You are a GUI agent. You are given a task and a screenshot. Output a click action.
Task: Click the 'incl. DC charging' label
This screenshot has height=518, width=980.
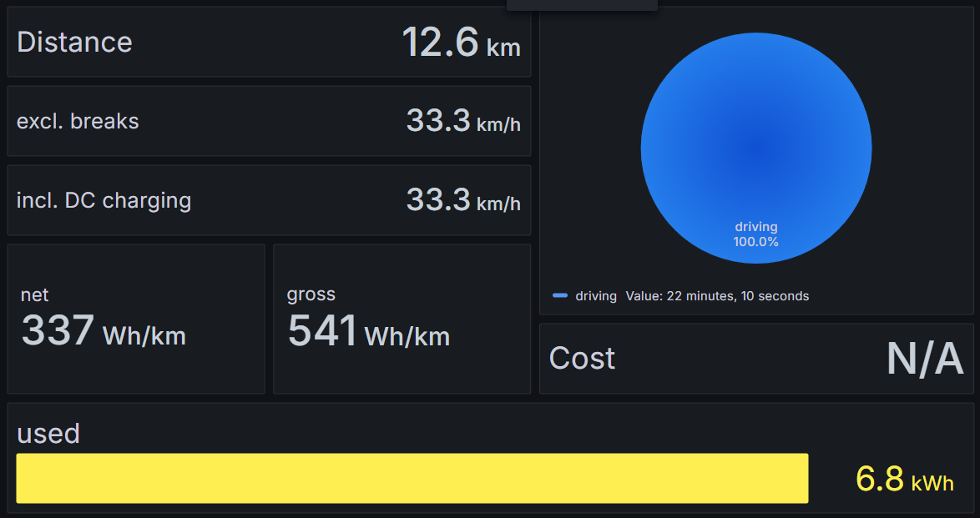pyautogui.click(x=104, y=200)
